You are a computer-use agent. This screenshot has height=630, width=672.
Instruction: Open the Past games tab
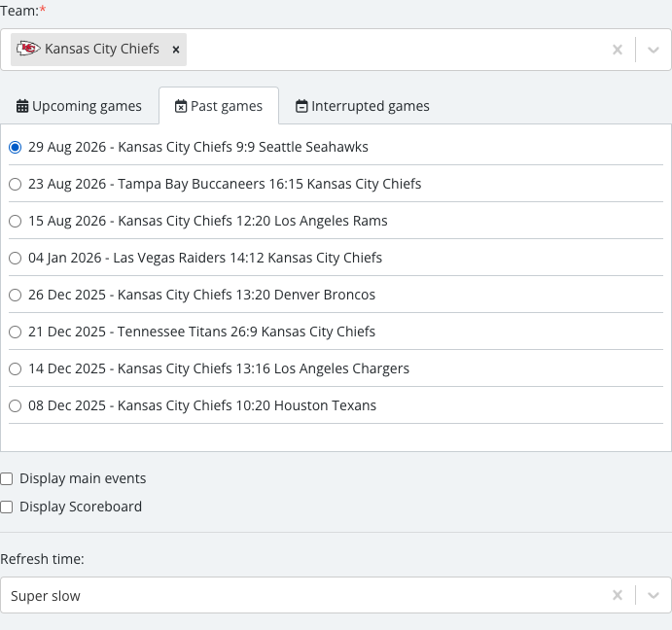click(219, 106)
